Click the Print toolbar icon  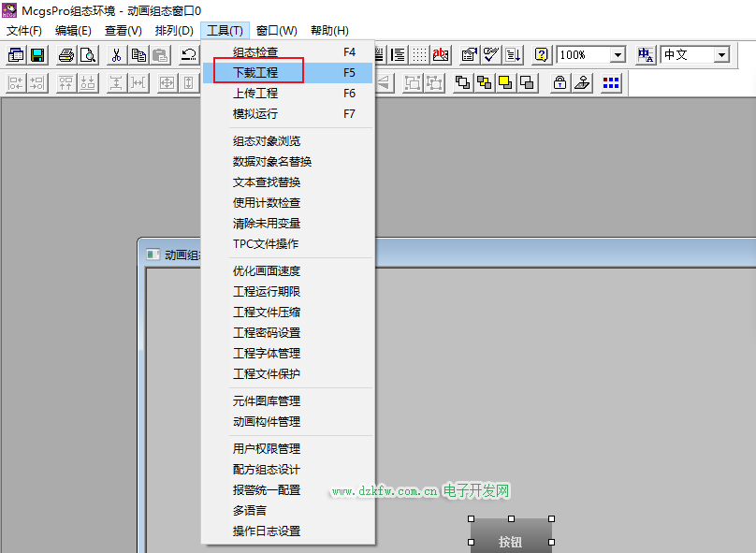coord(66,55)
